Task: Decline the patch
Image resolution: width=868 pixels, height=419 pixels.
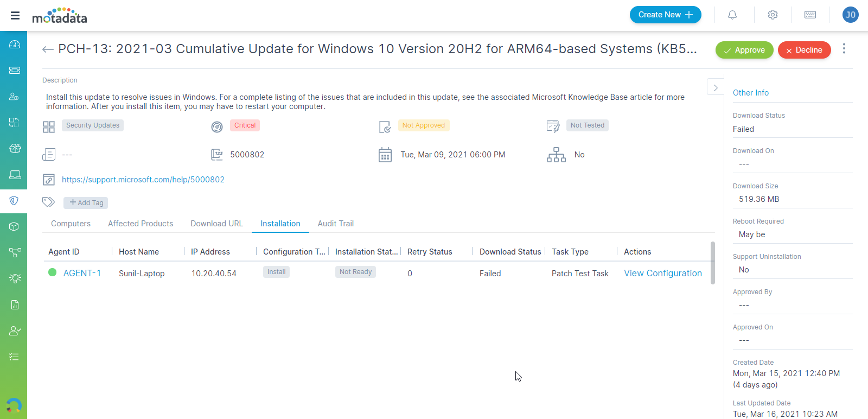Action: [804, 50]
